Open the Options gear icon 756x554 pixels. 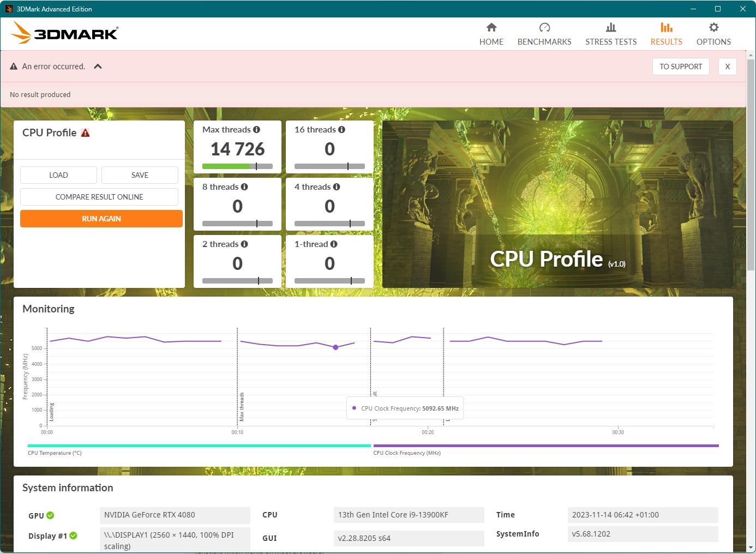[713, 28]
